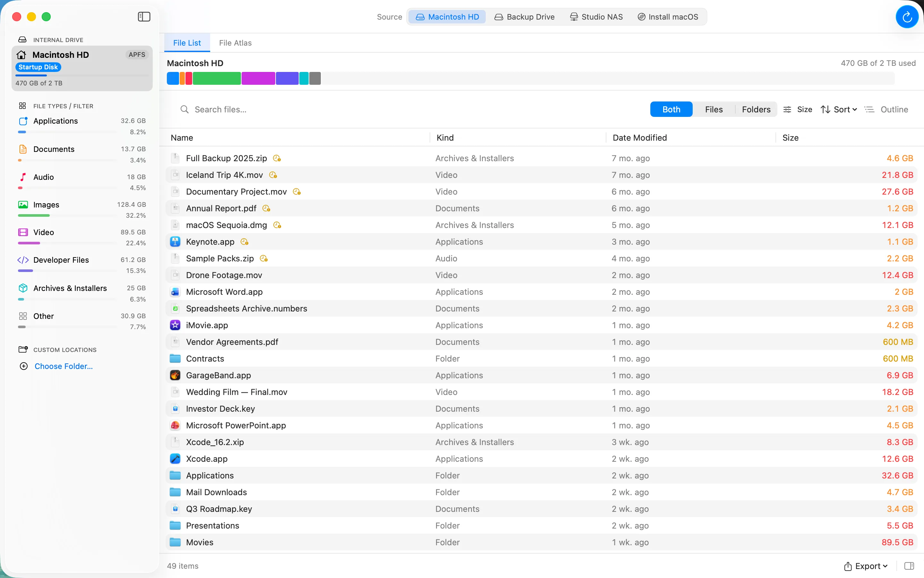Select the Investor Deck.key row

coord(542,409)
